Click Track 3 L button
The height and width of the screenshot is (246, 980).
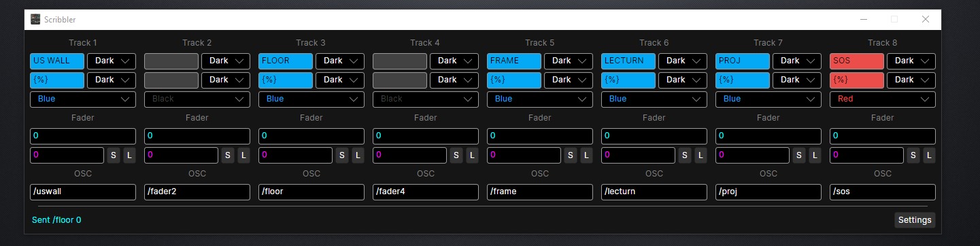[358, 155]
